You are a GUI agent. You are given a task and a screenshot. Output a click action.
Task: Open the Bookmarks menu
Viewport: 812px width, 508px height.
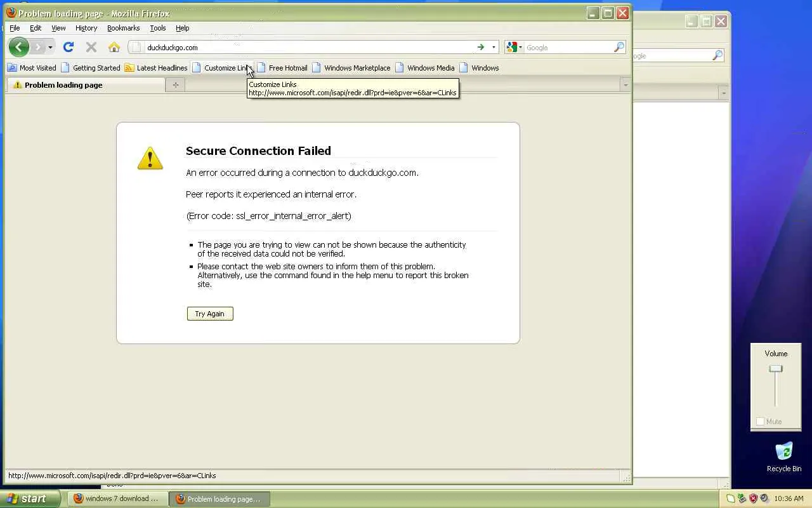pyautogui.click(x=123, y=28)
